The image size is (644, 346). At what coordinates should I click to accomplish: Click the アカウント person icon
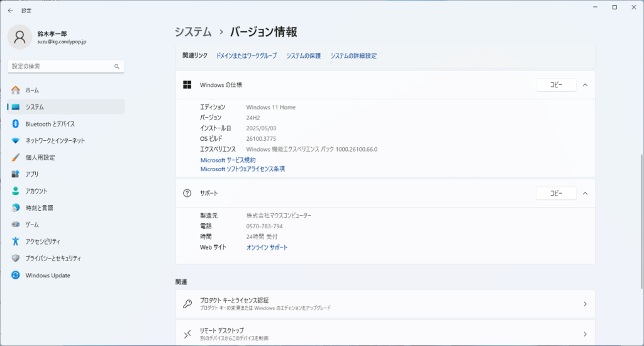(16, 191)
